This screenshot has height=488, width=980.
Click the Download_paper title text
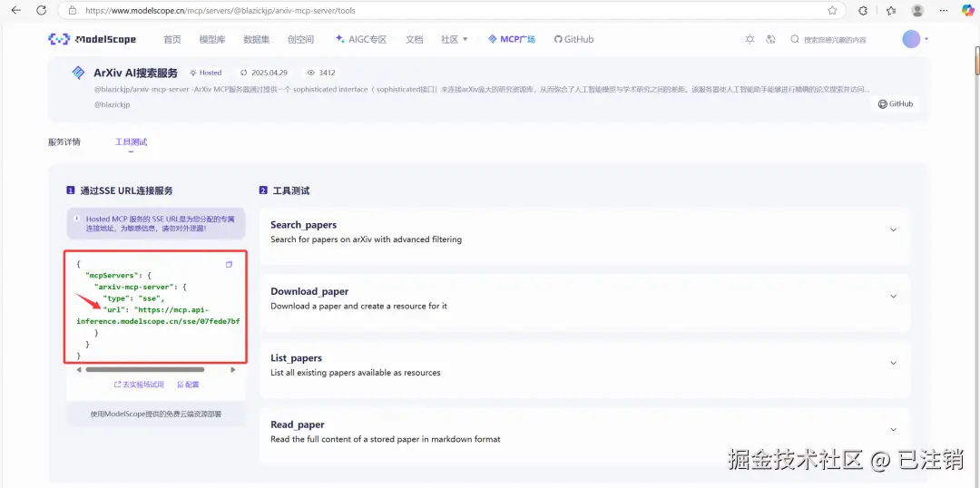click(309, 292)
